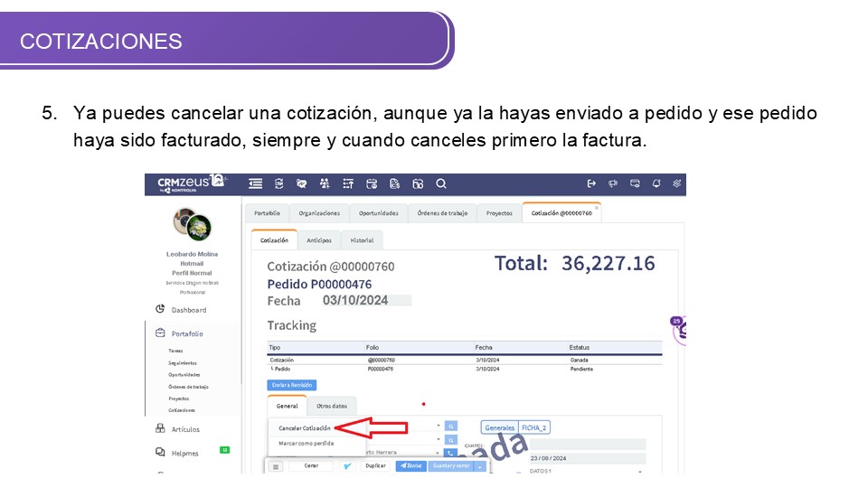Select Oportunidades in sidebar submenu
The height and width of the screenshot is (488, 868).
pos(184,374)
